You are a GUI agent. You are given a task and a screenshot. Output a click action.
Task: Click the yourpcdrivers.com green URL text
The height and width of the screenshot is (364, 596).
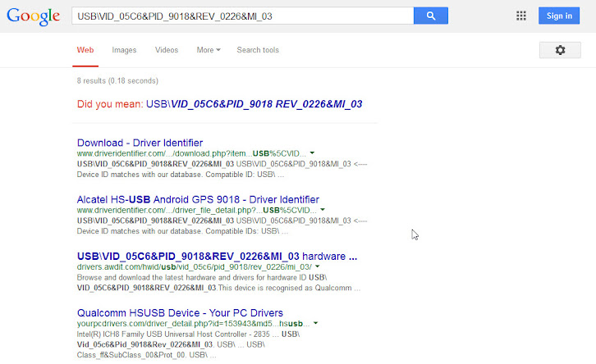(193, 324)
